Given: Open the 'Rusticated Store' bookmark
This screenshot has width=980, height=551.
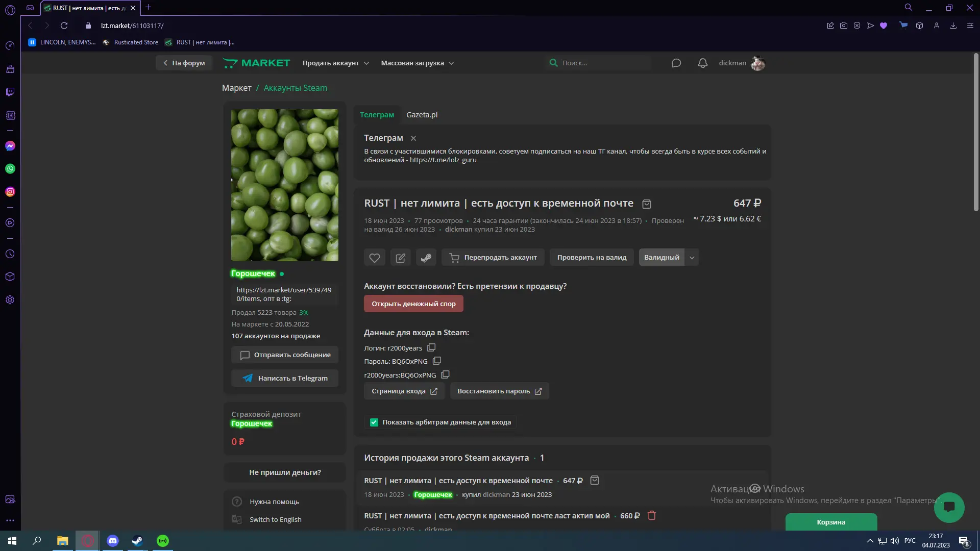Looking at the screenshot, I should 131,42.
